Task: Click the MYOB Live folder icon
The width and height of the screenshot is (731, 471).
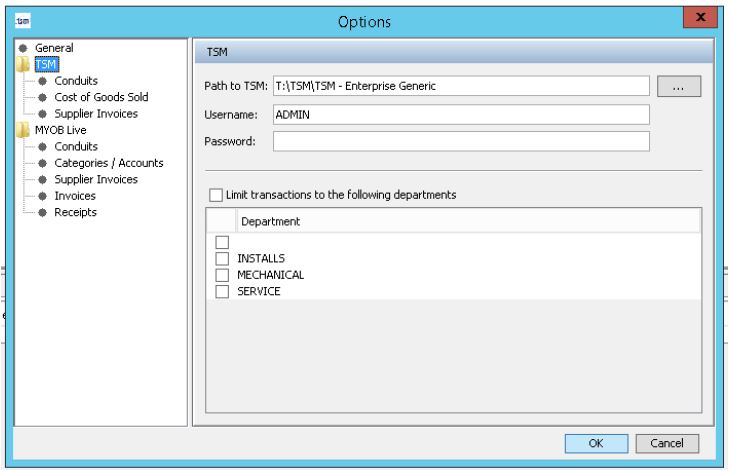Action: [x=24, y=130]
